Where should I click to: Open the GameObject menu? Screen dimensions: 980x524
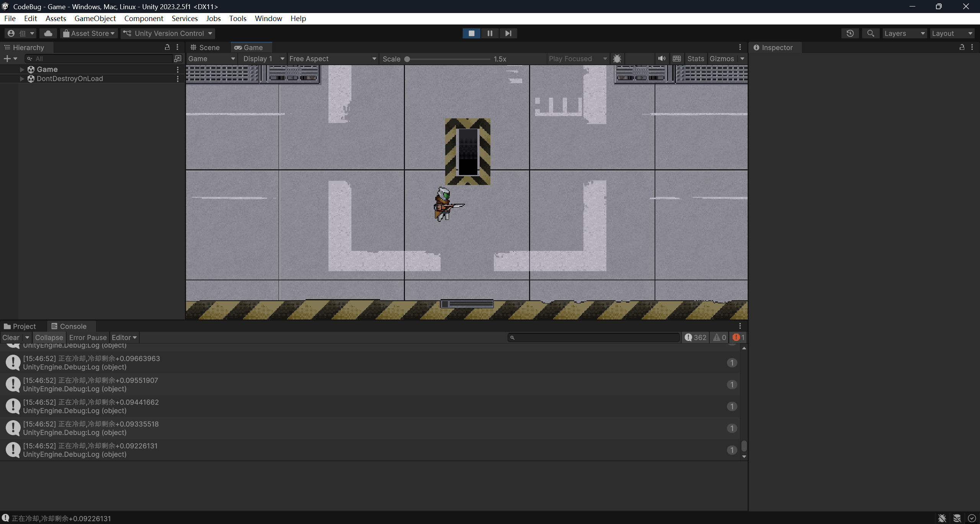pos(95,18)
